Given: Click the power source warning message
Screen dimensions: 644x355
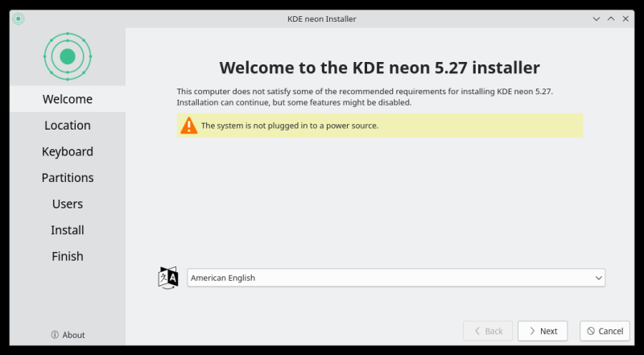Looking at the screenshot, I should 290,126.
